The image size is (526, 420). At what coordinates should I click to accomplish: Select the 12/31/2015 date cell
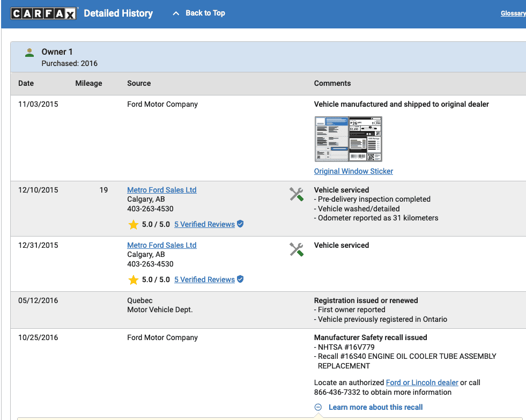38,246
